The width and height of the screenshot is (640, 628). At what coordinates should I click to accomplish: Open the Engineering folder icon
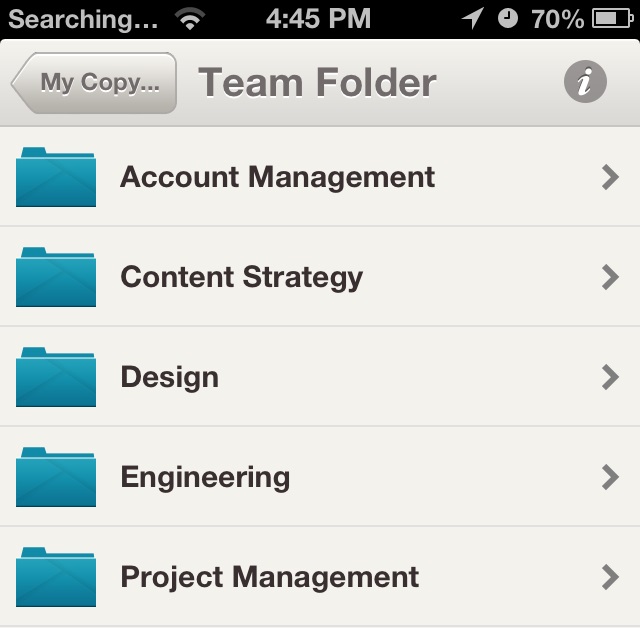tap(56, 477)
